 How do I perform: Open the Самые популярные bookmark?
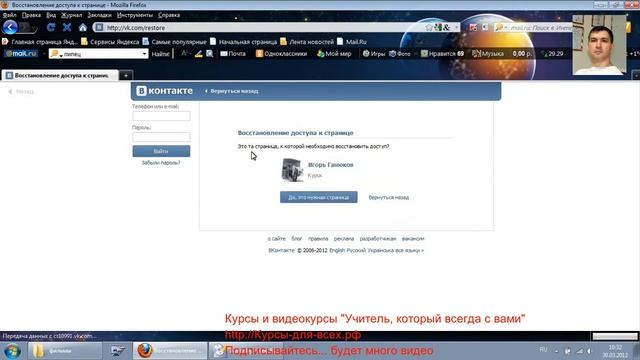click(x=174, y=42)
